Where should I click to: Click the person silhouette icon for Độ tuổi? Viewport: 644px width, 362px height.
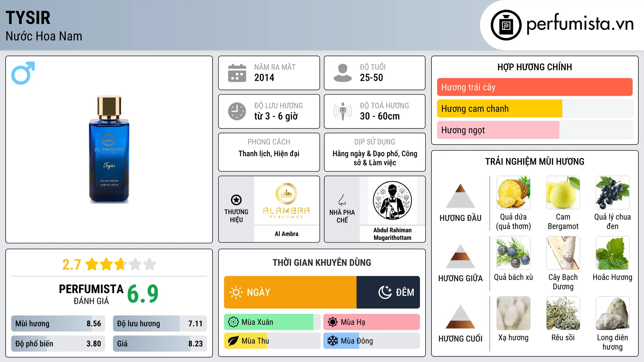[x=342, y=73]
